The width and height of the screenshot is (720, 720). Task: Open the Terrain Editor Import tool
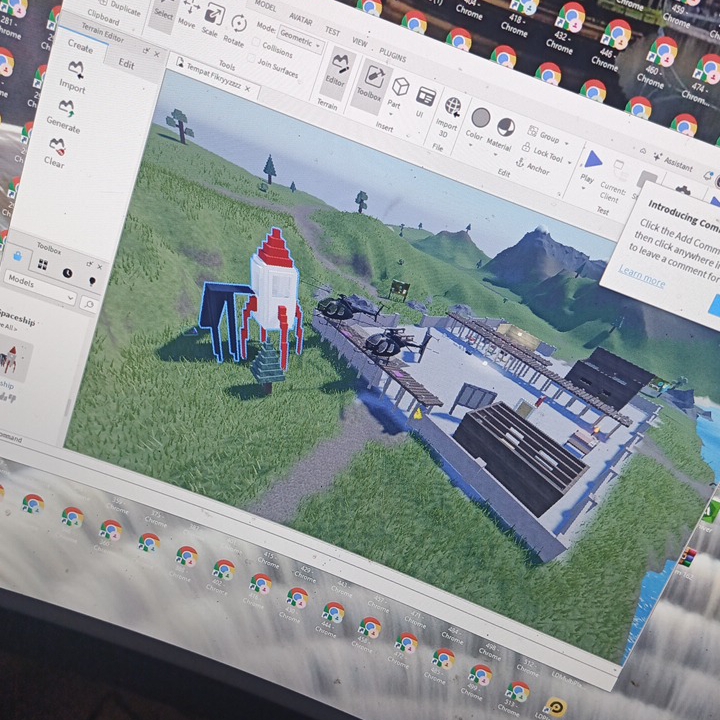(x=74, y=77)
